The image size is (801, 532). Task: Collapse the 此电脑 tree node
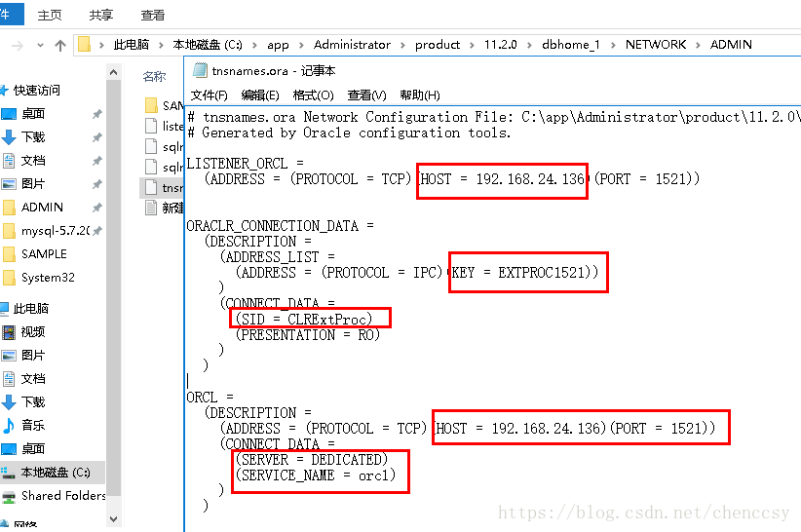tap(5, 308)
